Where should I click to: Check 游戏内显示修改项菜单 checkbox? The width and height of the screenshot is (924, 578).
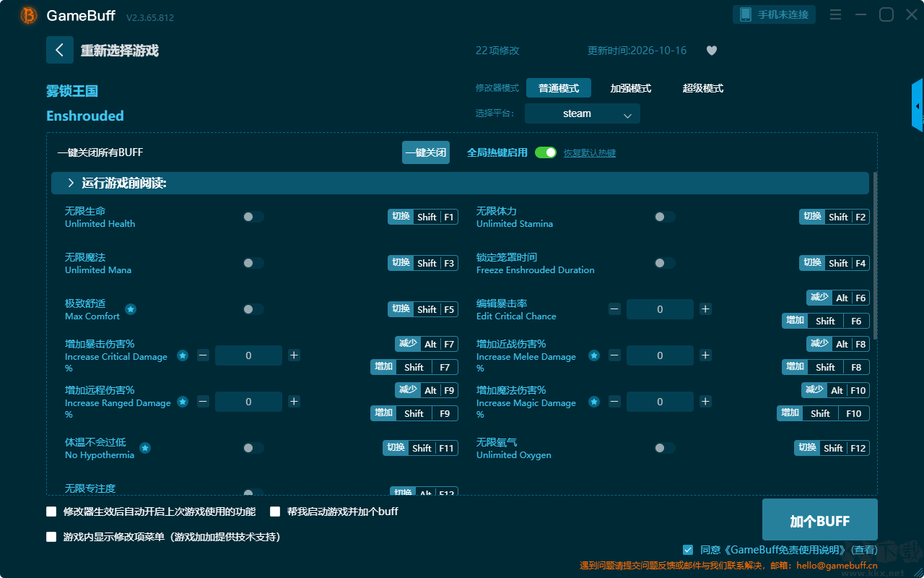[x=51, y=537]
